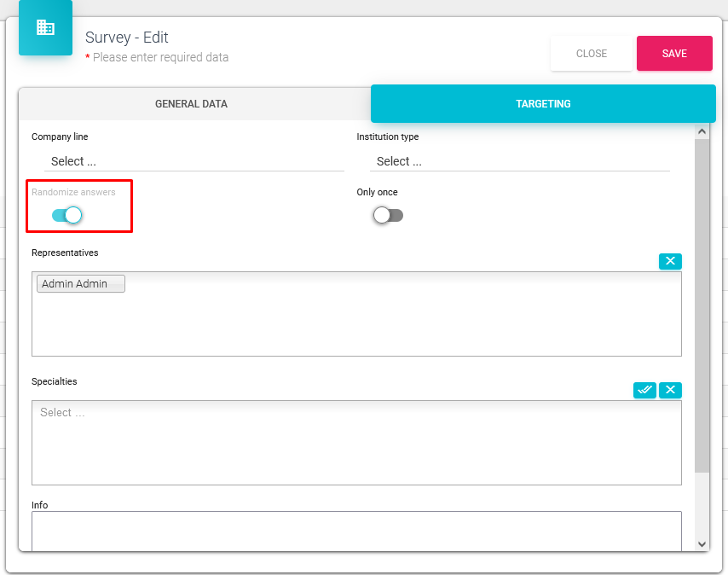This screenshot has width=728, height=575.
Task: Clear all Representatives with the X icon
Action: [x=670, y=261]
